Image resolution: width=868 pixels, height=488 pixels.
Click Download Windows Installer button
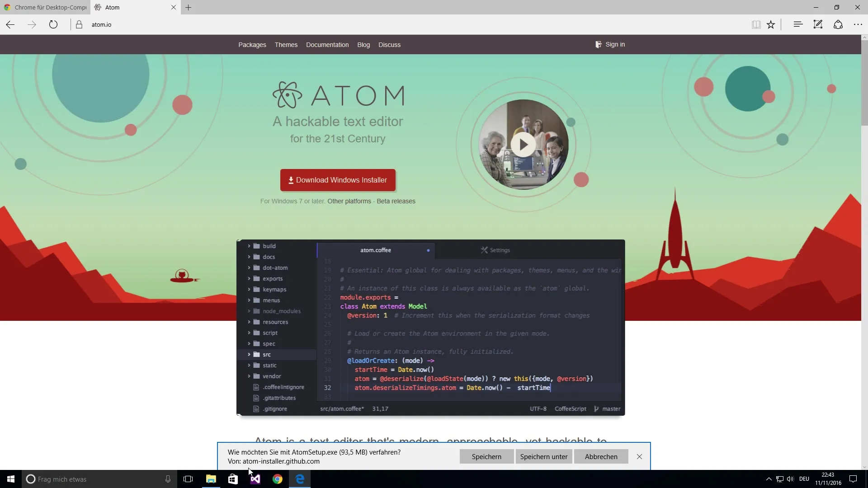[338, 180]
